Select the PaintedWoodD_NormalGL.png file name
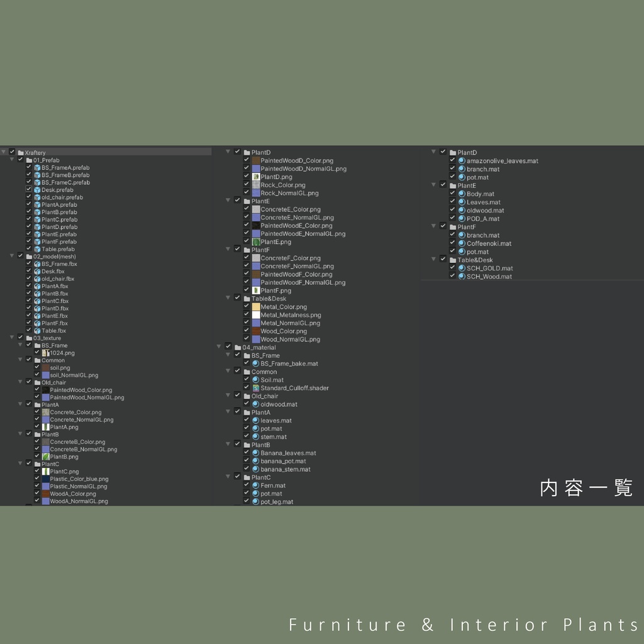 tap(304, 169)
